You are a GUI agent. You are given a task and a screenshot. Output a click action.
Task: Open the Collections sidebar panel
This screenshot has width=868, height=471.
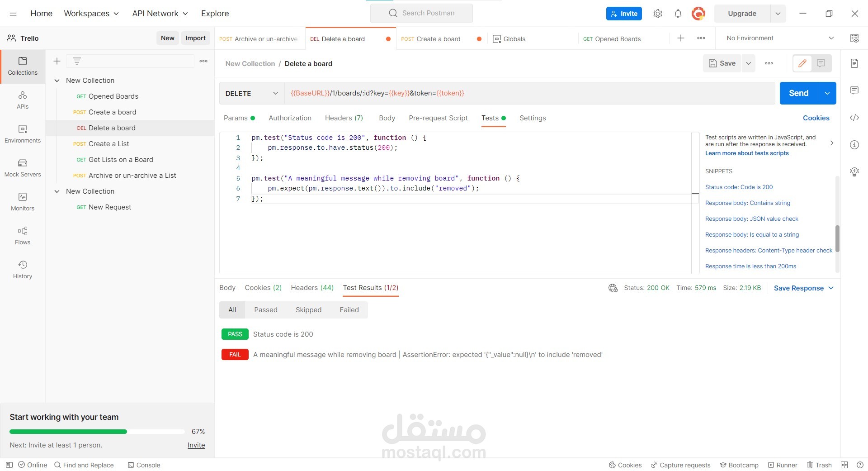pyautogui.click(x=23, y=66)
